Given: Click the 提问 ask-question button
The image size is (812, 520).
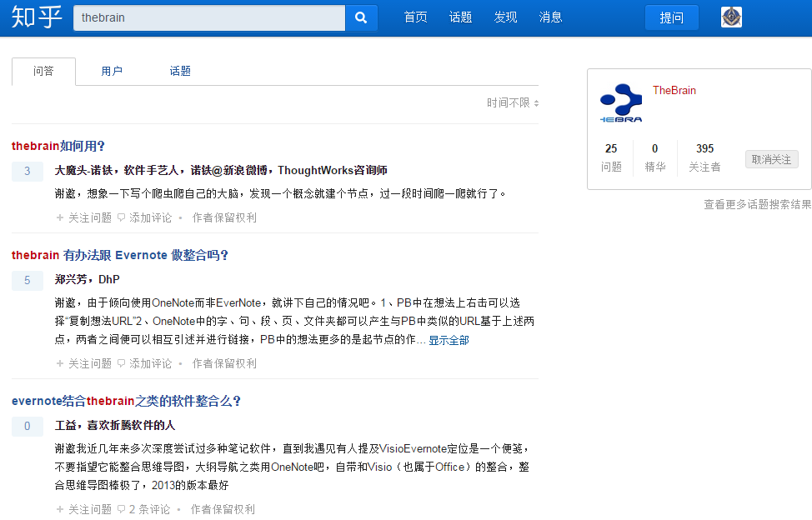Looking at the screenshot, I should tap(672, 17).
